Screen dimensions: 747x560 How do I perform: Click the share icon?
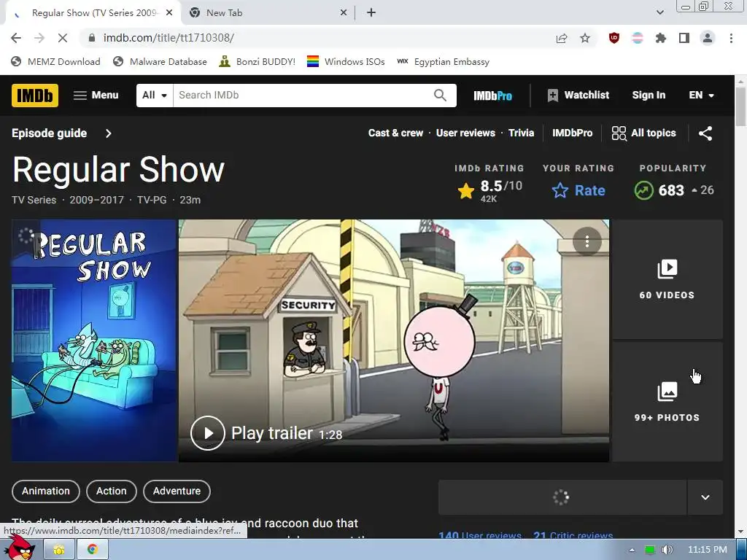705,133
